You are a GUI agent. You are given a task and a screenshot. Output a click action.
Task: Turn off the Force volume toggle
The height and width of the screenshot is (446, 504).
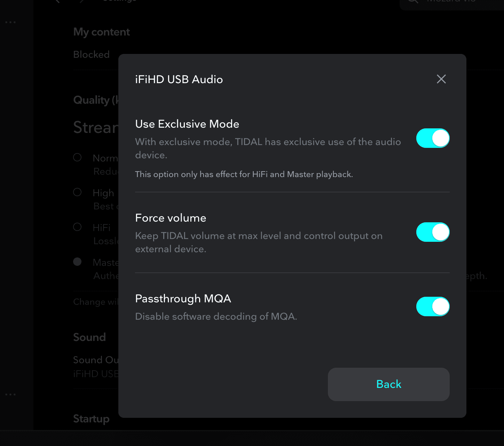433,232
